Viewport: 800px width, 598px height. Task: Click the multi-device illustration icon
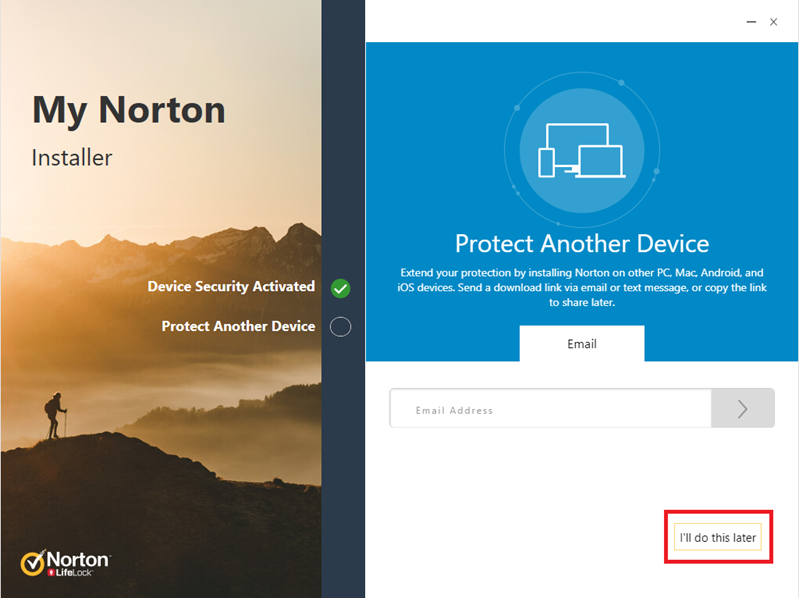[x=582, y=151]
